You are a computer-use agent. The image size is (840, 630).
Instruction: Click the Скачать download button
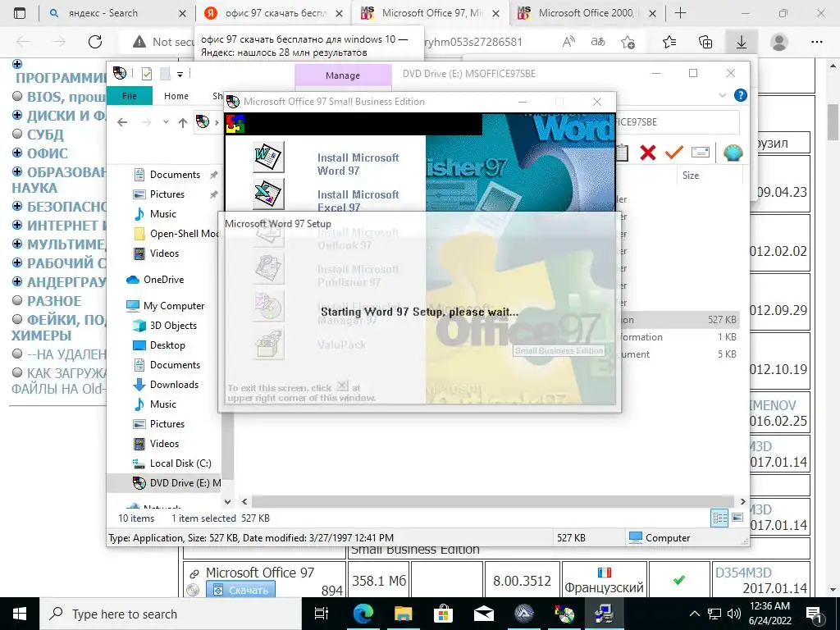240,590
